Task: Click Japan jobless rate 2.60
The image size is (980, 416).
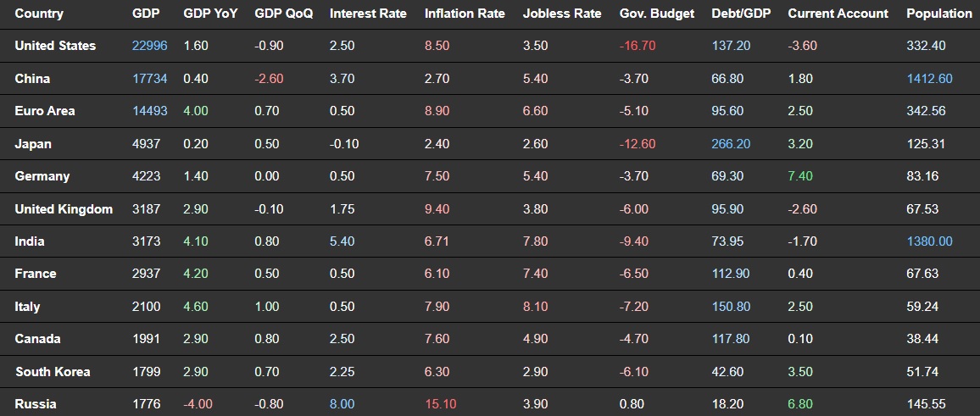Action: 536,144
